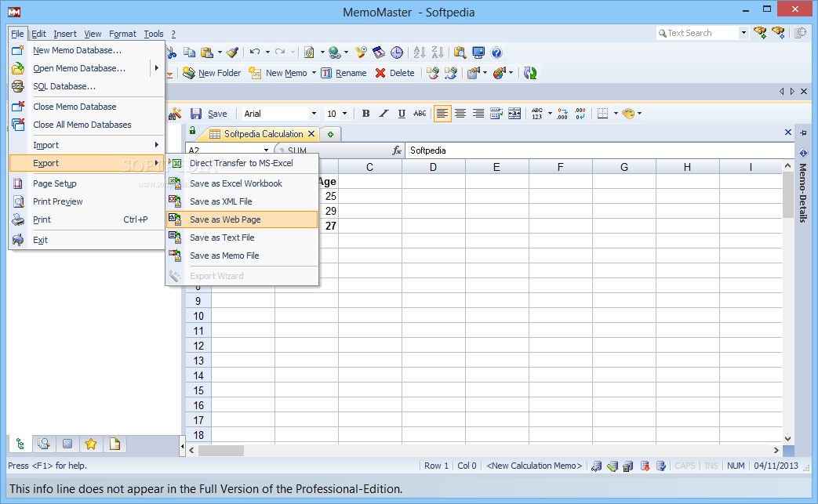Open the borders dropdown arrow
This screenshot has width=818, height=504.
tap(616, 114)
